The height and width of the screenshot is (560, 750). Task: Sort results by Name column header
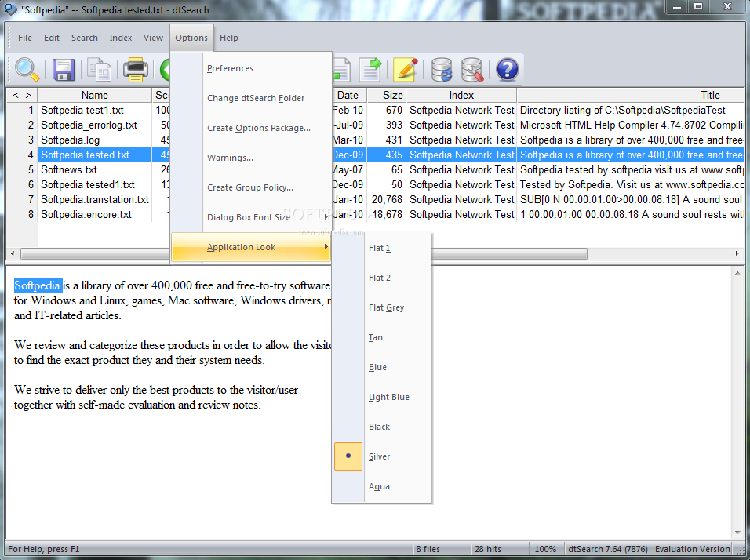95,95
